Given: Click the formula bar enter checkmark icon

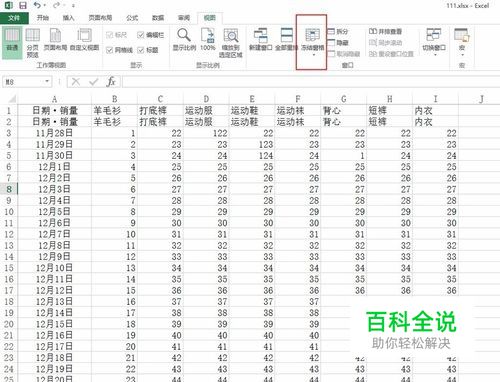Looking at the screenshot, I should click(93, 82).
